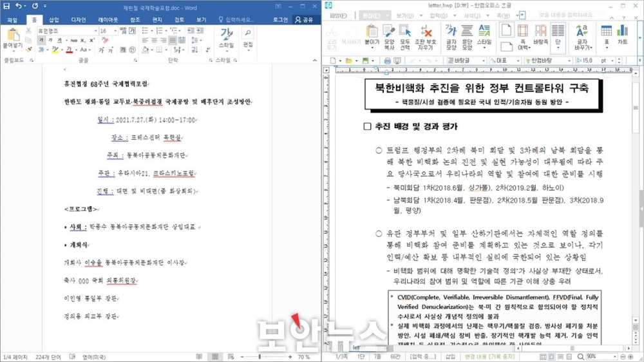Switch to Read Mode view in Word status bar
The height and width of the screenshot is (362, 644).
(x=199, y=357)
